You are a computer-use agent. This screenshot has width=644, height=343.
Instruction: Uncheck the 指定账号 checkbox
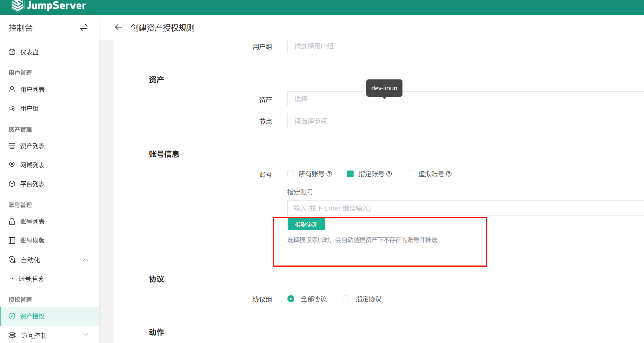tap(350, 174)
